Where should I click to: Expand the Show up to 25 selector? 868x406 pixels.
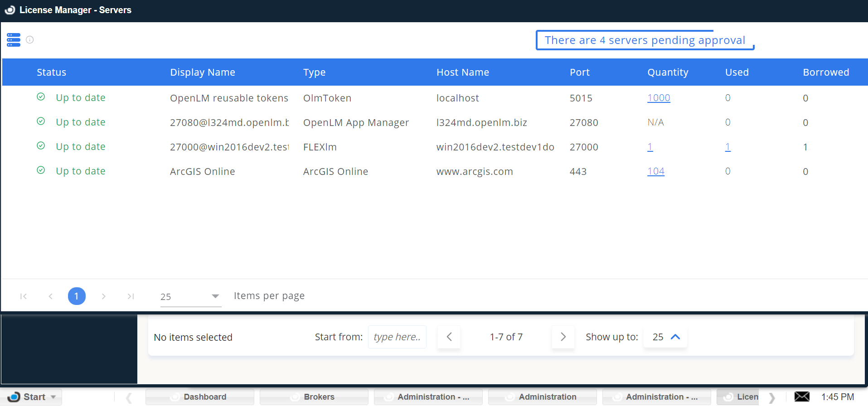665,337
